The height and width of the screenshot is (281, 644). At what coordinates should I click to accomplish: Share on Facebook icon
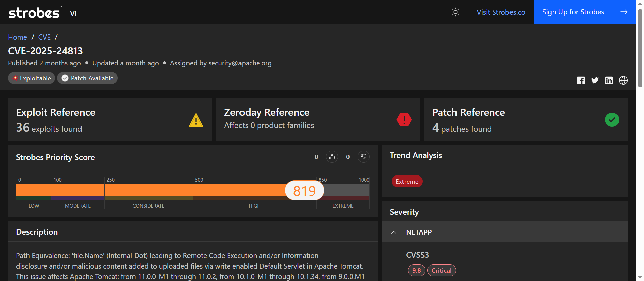point(581,80)
